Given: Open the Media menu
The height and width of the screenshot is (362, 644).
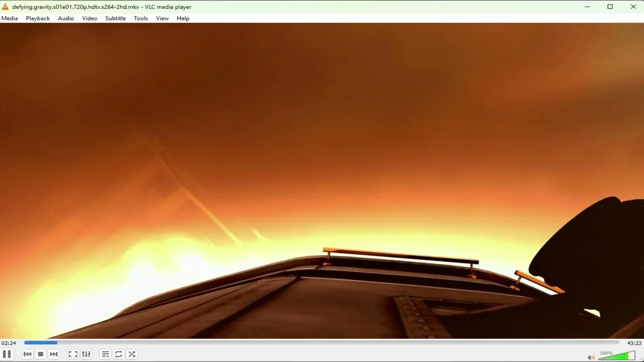Looking at the screenshot, I should [10, 18].
